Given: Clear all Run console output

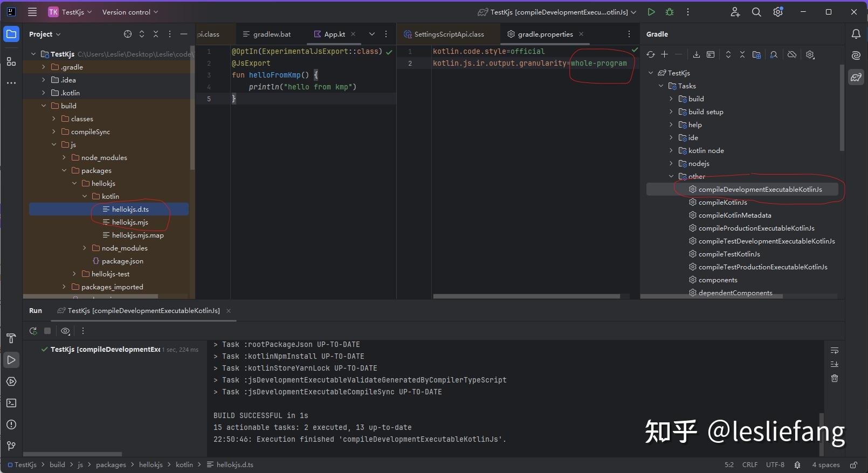Looking at the screenshot, I should coord(835,378).
